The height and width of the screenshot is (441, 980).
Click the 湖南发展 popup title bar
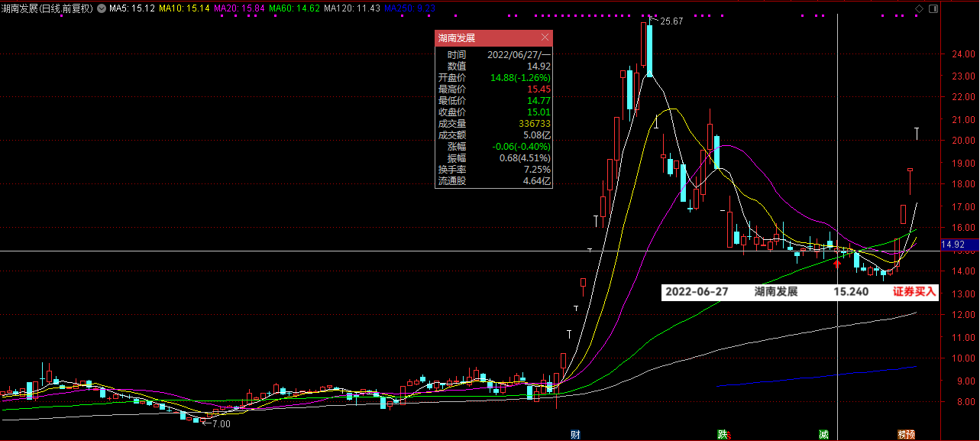493,37
